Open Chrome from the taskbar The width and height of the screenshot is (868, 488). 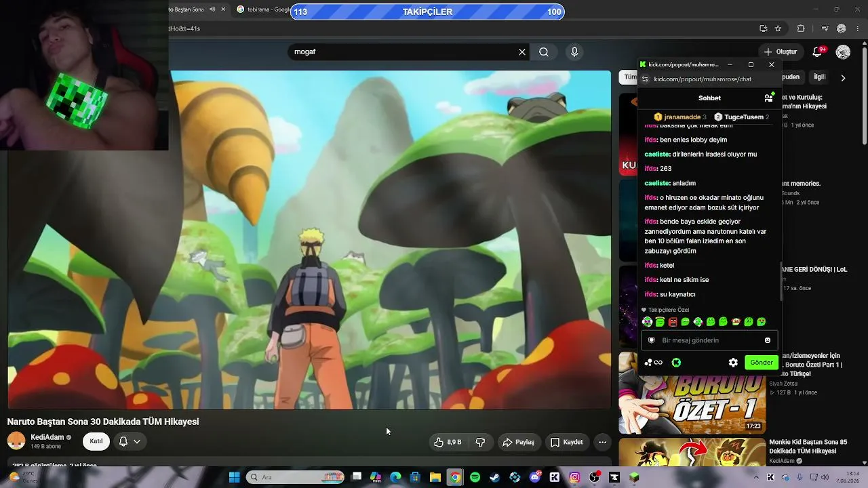coord(455,477)
